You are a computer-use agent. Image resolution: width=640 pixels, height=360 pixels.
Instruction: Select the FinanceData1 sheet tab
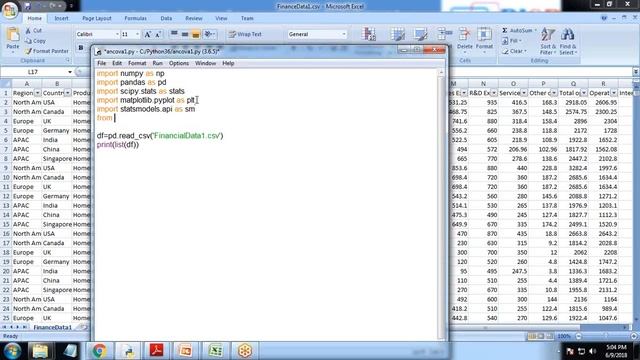(x=53, y=327)
